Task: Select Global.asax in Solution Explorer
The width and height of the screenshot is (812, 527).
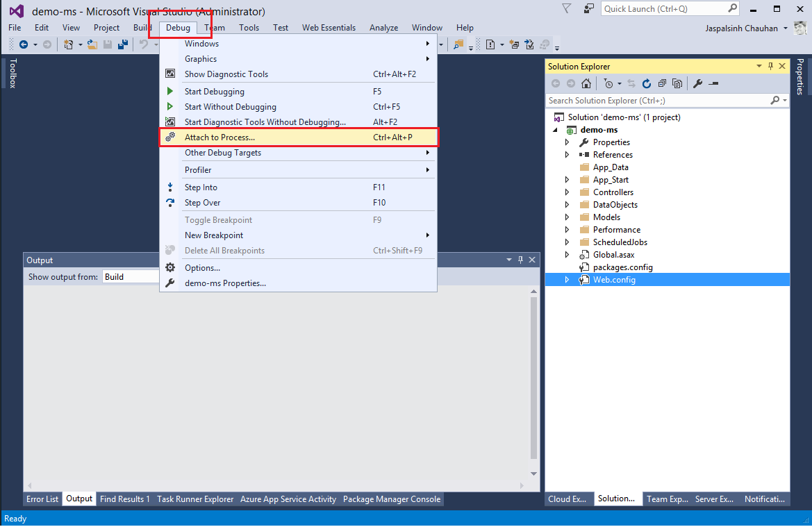Action: (613, 255)
